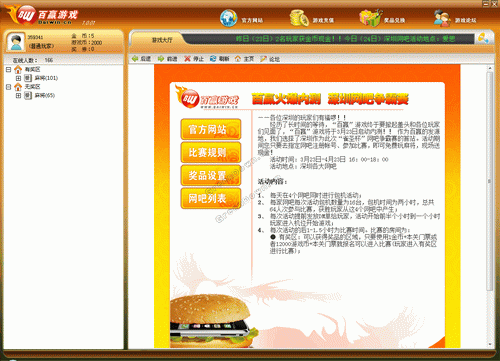Open 论坛 from the browser toolbar
Image resolution: width=500 pixels, height=361 pixels.
pyautogui.click(x=270, y=59)
